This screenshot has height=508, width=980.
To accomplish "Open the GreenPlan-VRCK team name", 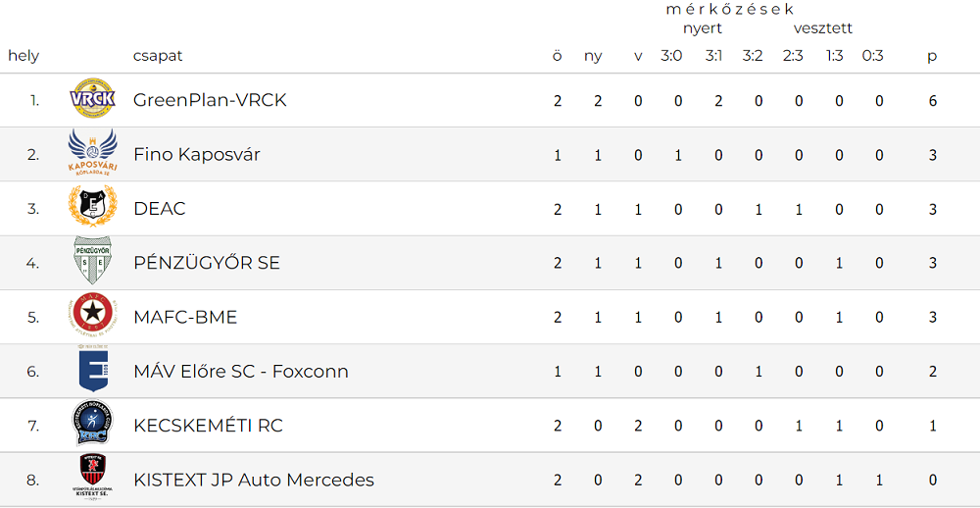I will pos(210,100).
